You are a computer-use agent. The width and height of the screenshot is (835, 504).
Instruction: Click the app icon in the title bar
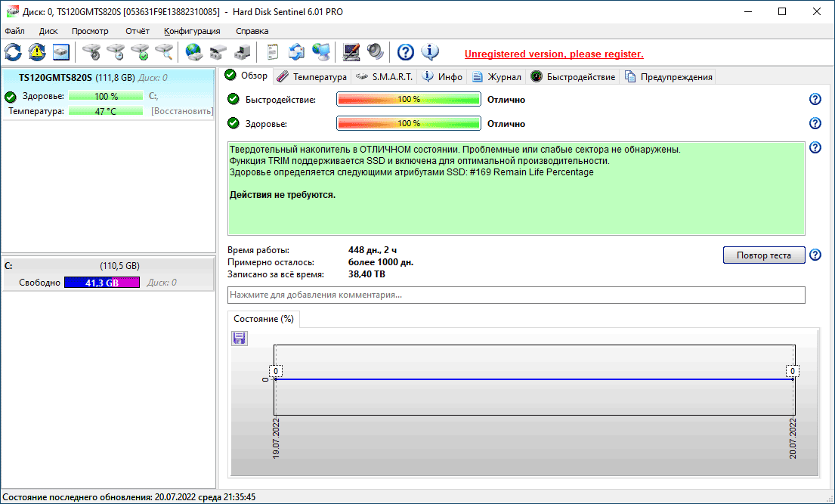(12, 12)
